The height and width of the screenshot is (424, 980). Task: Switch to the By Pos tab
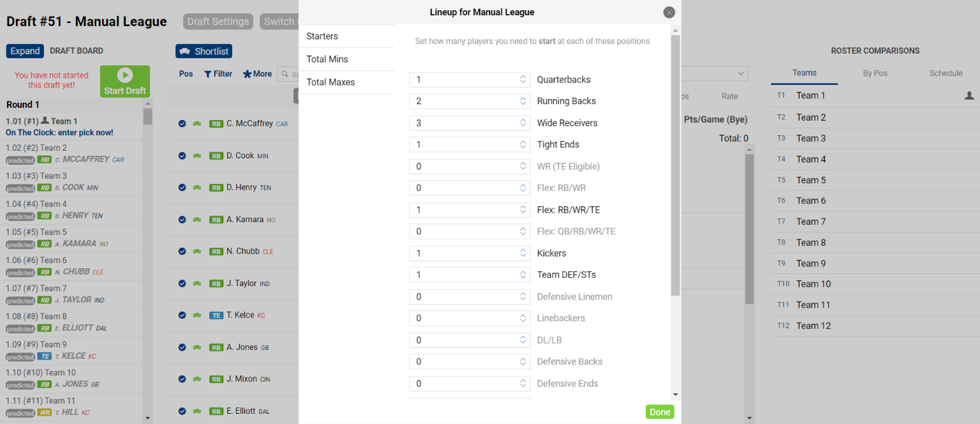pos(875,73)
